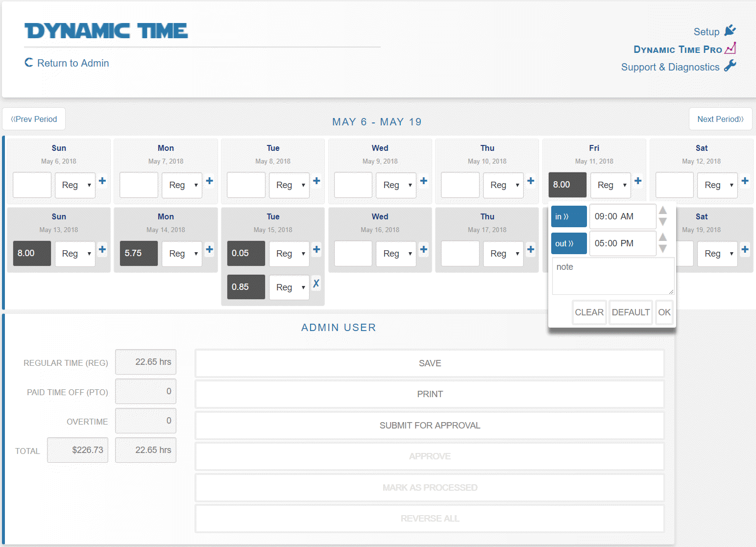
Task: Open Reg type dropdown for Fri May 11
Action: [x=610, y=185]
